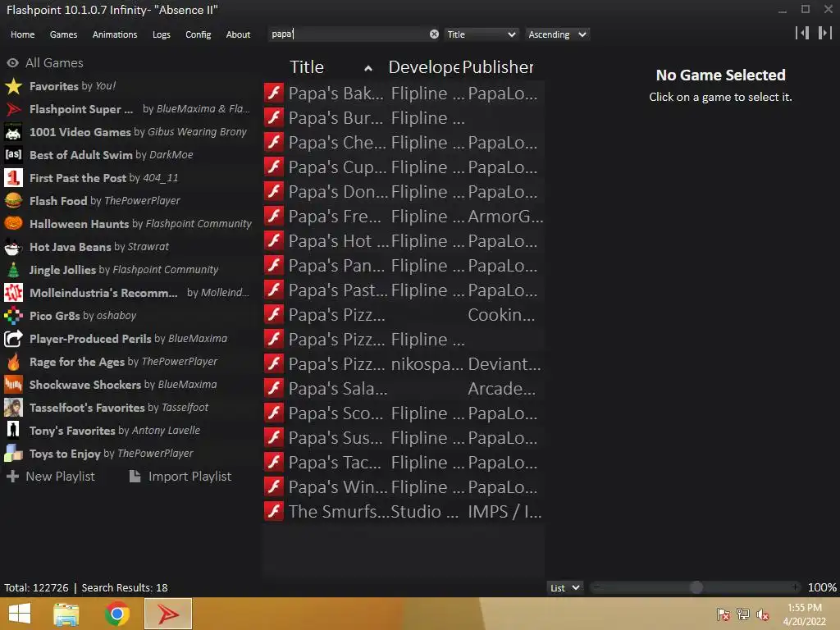The height and width of the screenshot is (630, 840).
Task: Click the Import Playlist file icon
Action: coord(135,477)
